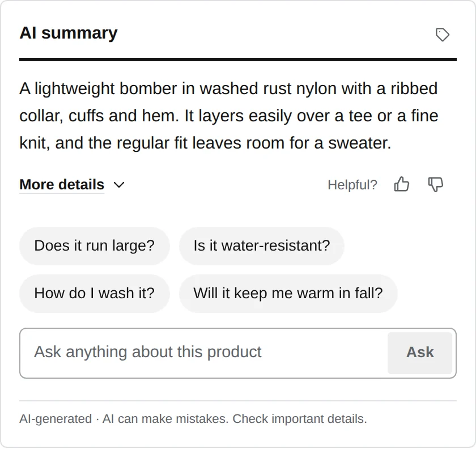
Task: Expand the More details section
Action: pyautogui.click(x=62, y=184)
